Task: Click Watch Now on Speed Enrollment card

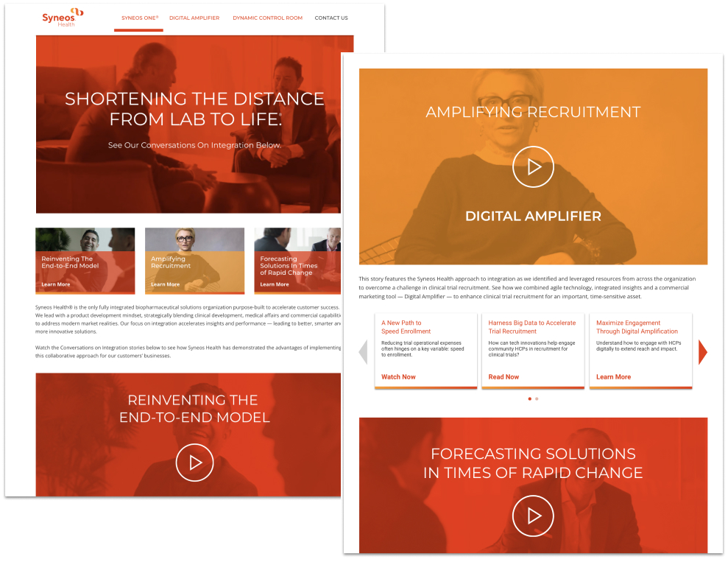Action: pos(398,377)
